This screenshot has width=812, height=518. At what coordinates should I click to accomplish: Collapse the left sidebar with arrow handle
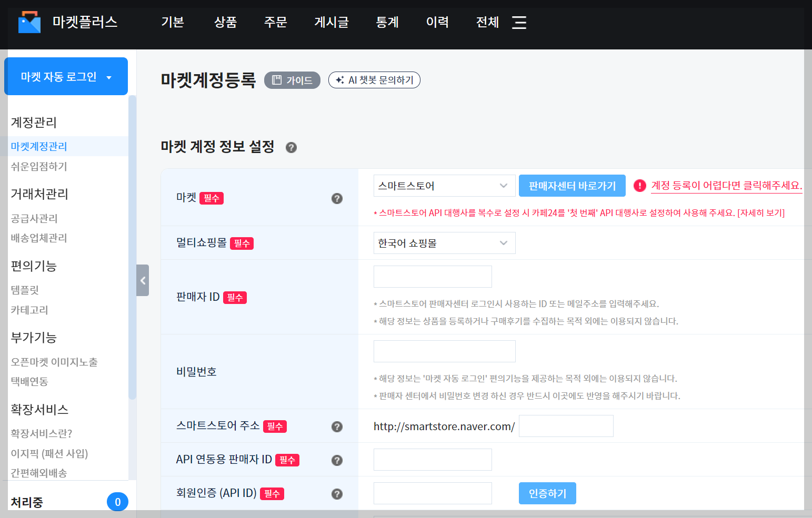pyautogui.click(x=143, y=280)
